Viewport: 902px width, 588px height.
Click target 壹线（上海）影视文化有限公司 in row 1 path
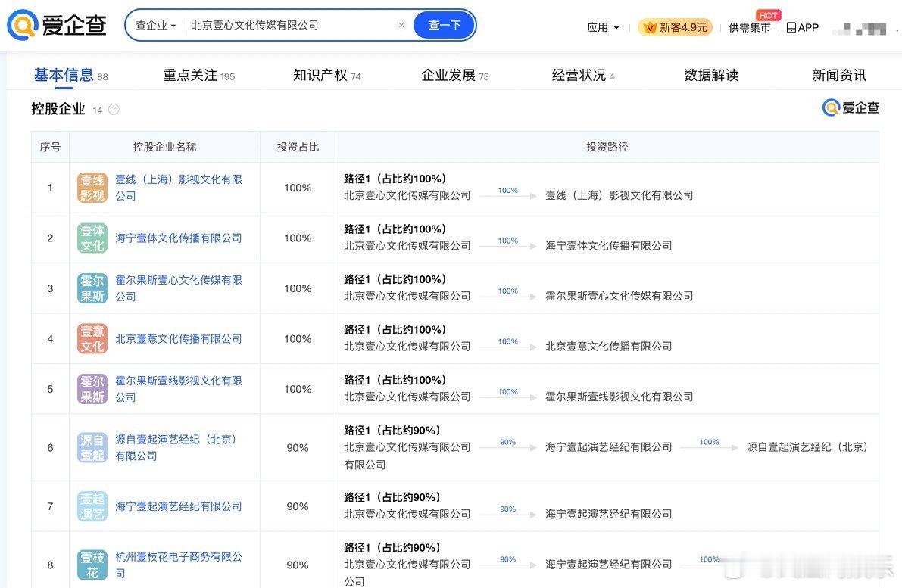[x=619, y=195]
